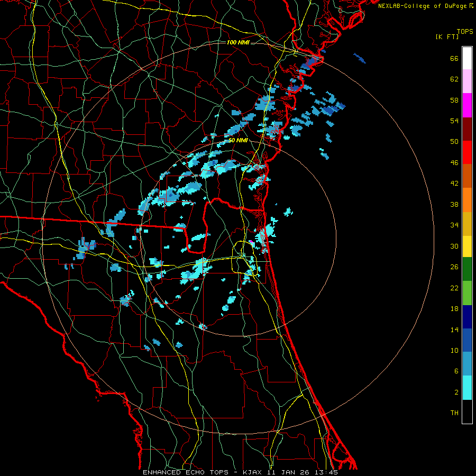
Task: Click the "[K FT]" units label
Action: click(x=447, y=37)
